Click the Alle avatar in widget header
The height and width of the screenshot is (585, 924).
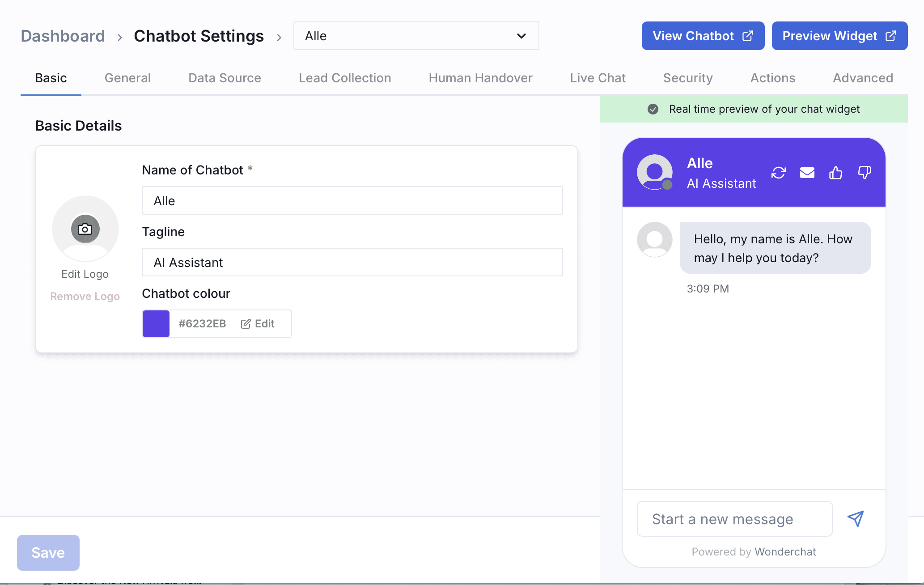point(655,172)
